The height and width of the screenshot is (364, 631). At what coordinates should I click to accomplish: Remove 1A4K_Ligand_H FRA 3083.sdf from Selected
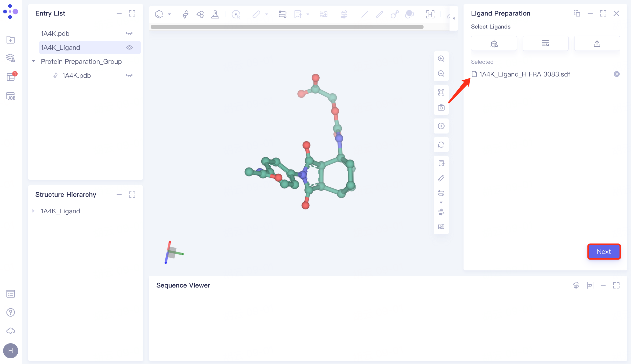click(616, 74)
